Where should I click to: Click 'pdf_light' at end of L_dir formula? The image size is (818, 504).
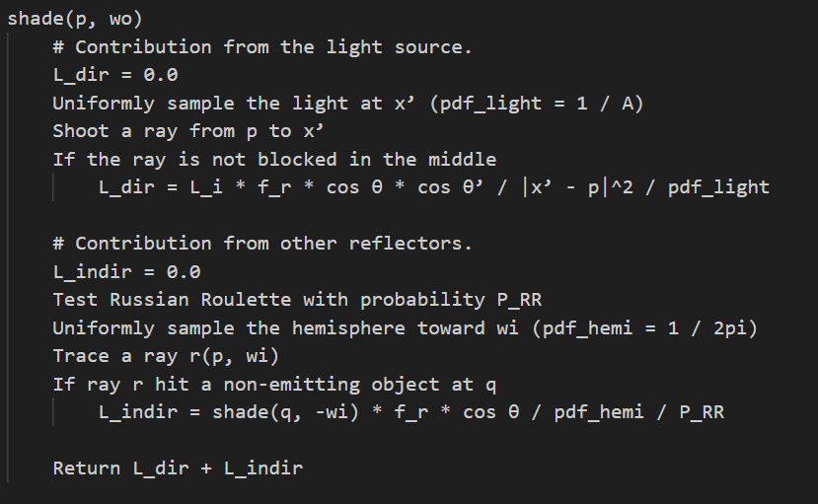click(718, 187)
